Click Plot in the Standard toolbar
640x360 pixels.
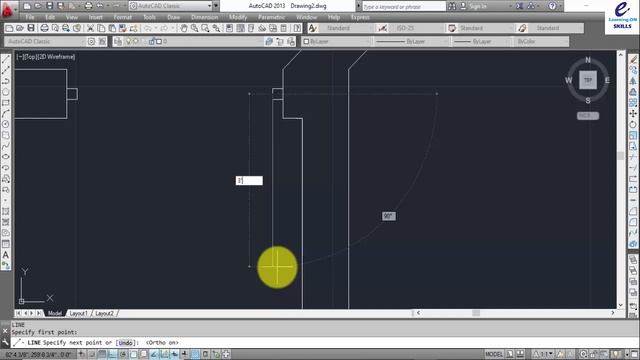(44, 28)
